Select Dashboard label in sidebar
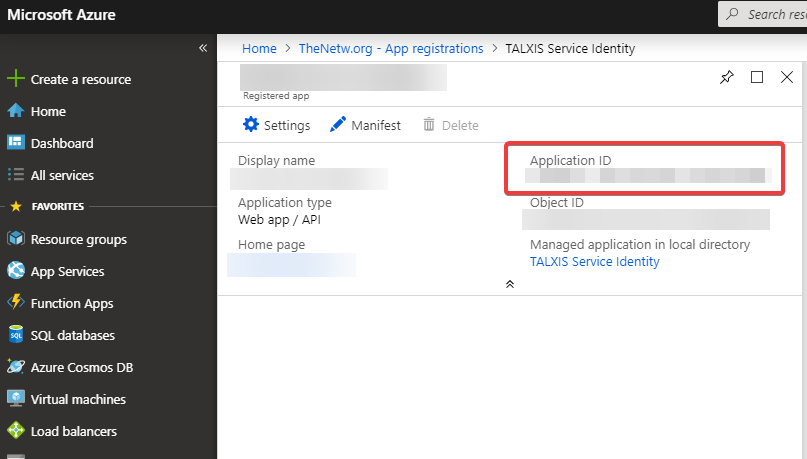The height and width of the screenshot is (459, 807). pyautogui.click(x=62, y=143)
